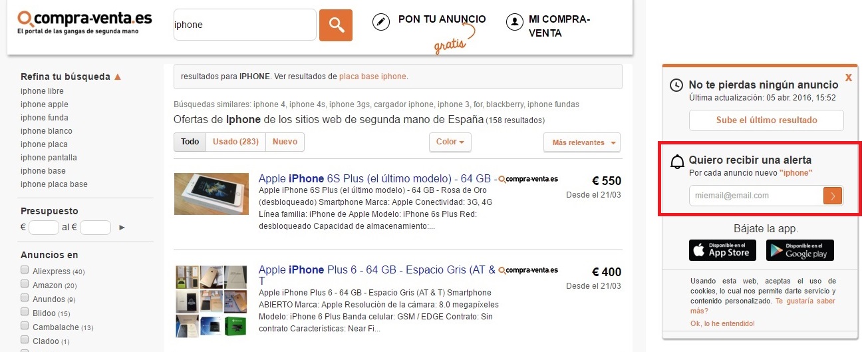Viewport: 868px width, 352px height.
Task: Click the miemail@email.com alert input field
Action: [x=756, y=196]
